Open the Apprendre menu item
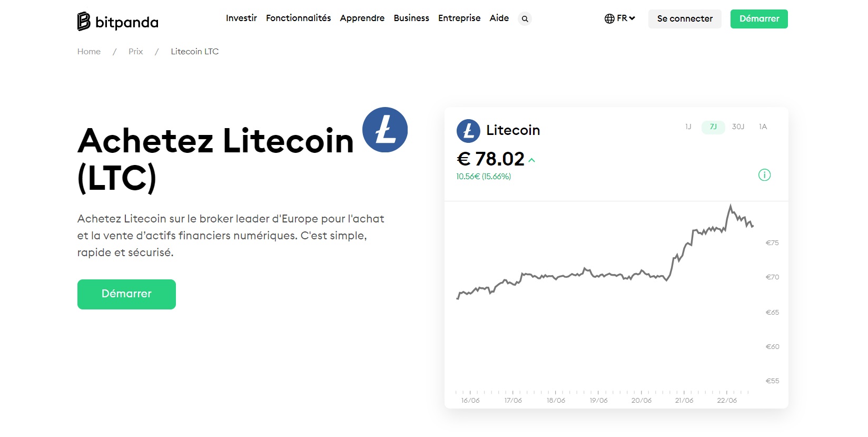Image resolution: width=868 pixels, height=437 pixels. coord(362,18)
